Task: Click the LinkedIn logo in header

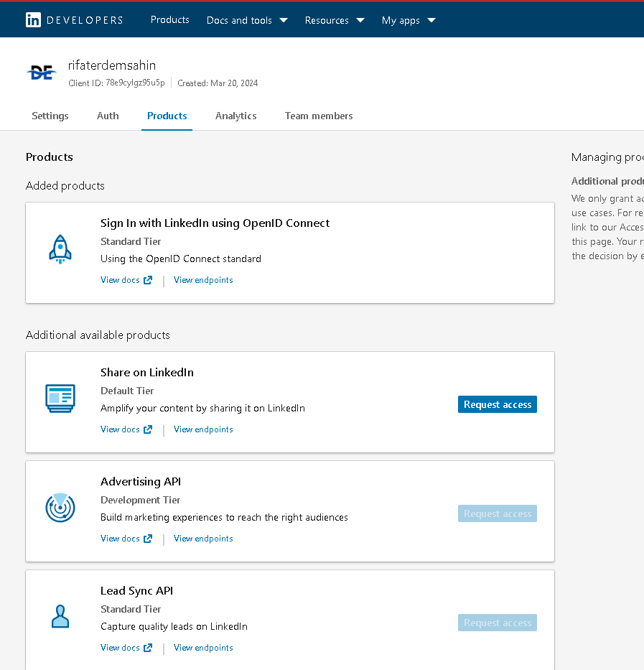Action: pyautogui.click(x=33, y=20)
